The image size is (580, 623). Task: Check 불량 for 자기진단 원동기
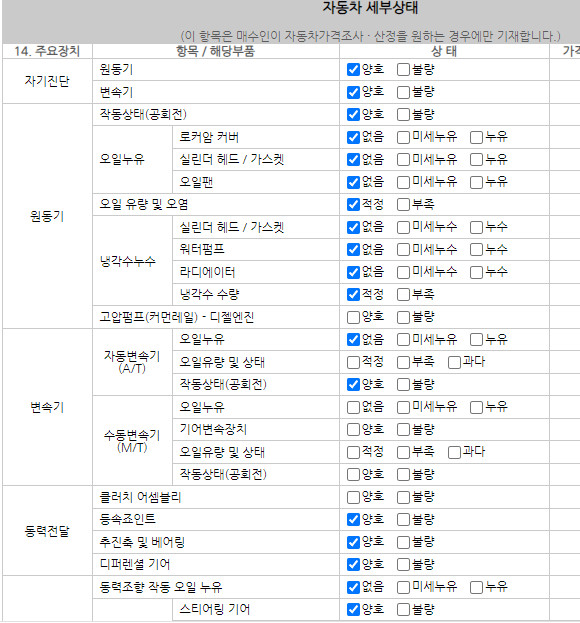(403, 70)
